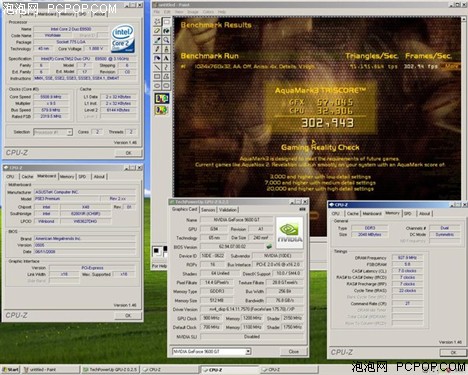Viewport: 468px width, 375px height.
Task: Click the Mainboard Manufacturer field in CPU-Z
Action: tap(85, 192)
